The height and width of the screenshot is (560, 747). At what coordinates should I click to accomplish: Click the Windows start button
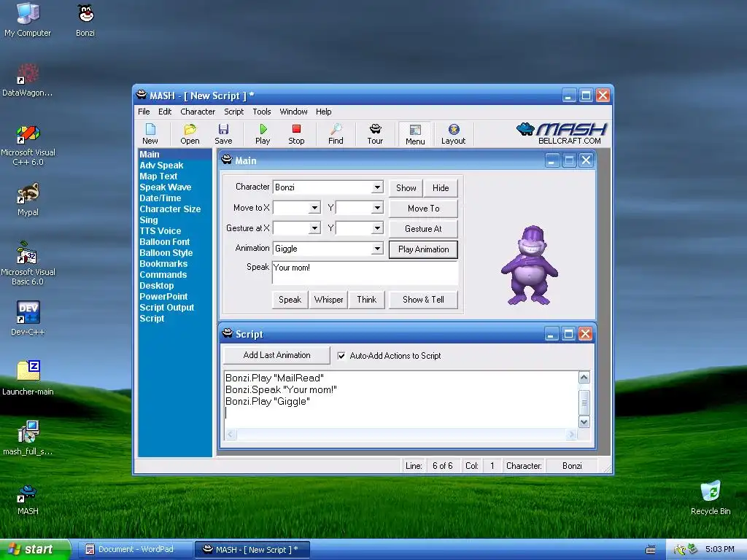coord(35,550)
